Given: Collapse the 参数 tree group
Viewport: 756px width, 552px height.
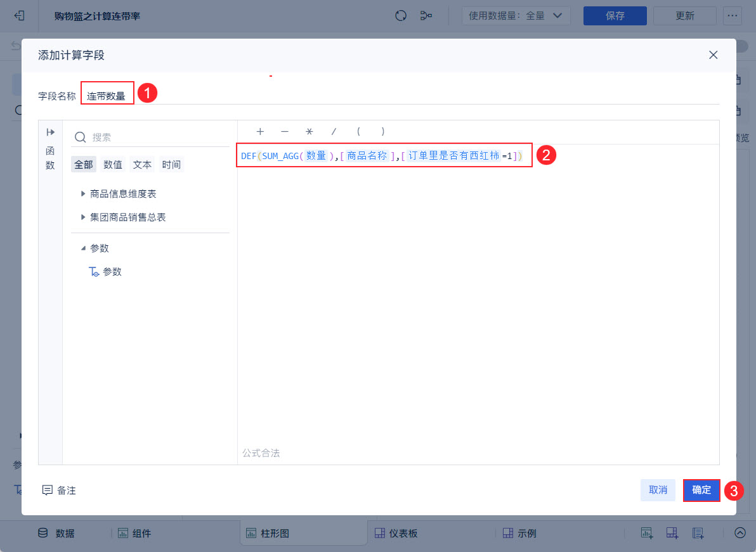Looking at the screenshot, I should [x=83, y=248].
